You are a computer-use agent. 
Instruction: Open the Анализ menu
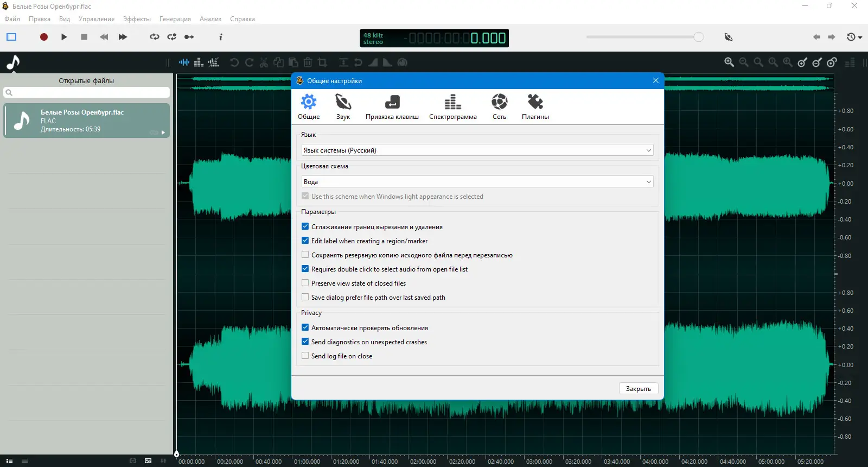pyautogui.click(x=210, y=19)
